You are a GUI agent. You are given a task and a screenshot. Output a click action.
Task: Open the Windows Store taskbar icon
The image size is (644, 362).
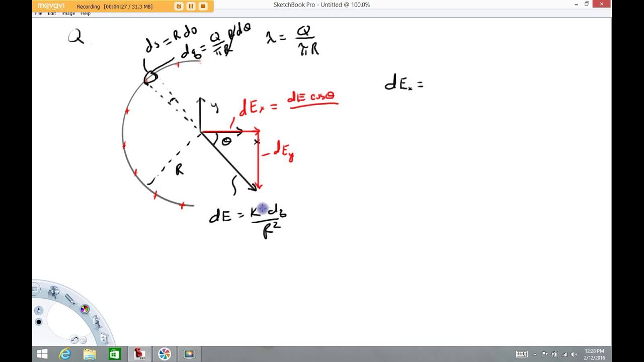114,354
